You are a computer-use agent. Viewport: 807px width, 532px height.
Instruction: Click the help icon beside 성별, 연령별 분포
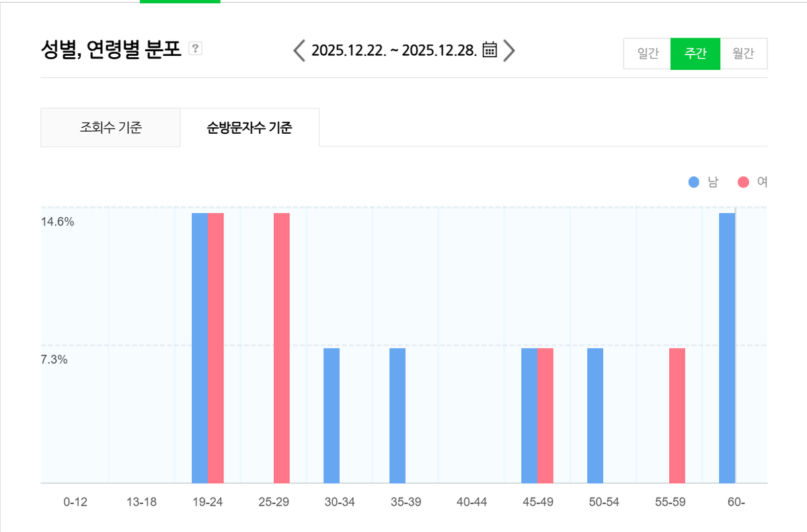194,48
